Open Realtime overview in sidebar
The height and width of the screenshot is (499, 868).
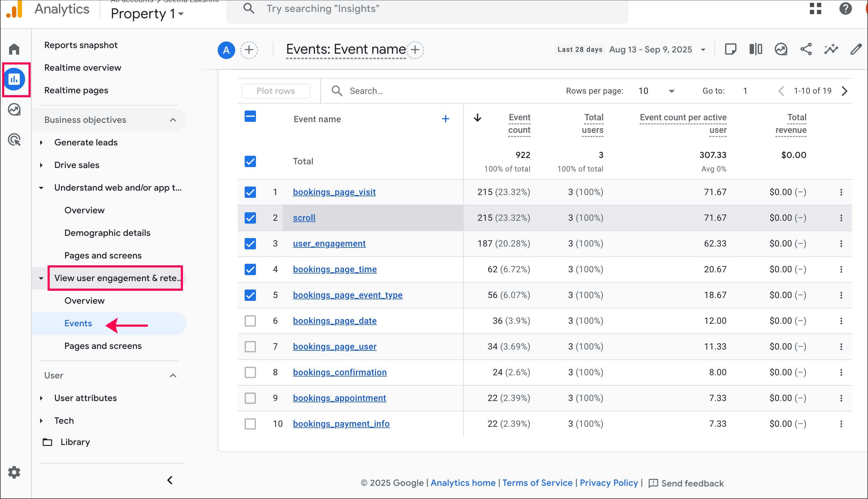click(x=83, y=68)
